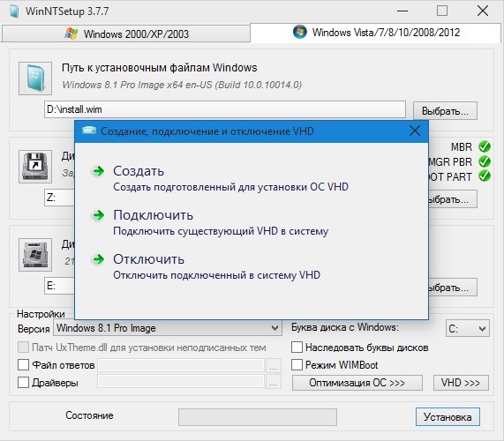Viewport: 504px width, 441px height.
Task: Open the Версия Windows 8.1 Pro Image dropdown
Action: pyautogui.click(x=168, y=328)
